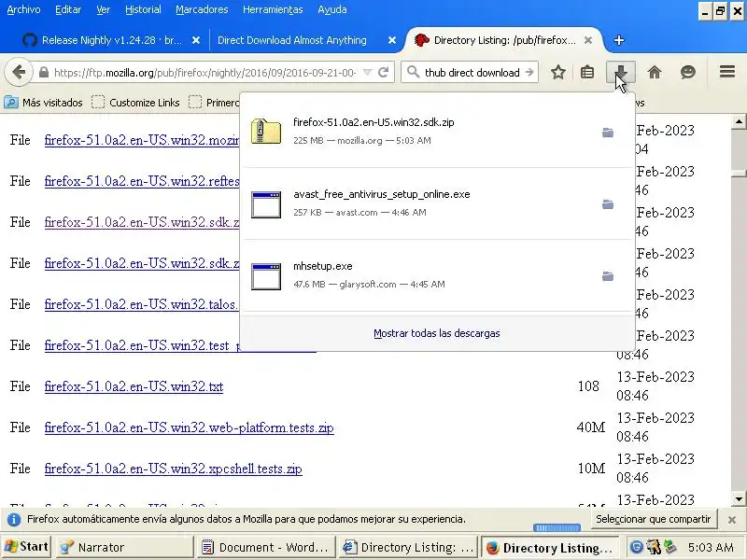Open the Archivo menu
The image size is (747, 560).
(x=23, y=9)
